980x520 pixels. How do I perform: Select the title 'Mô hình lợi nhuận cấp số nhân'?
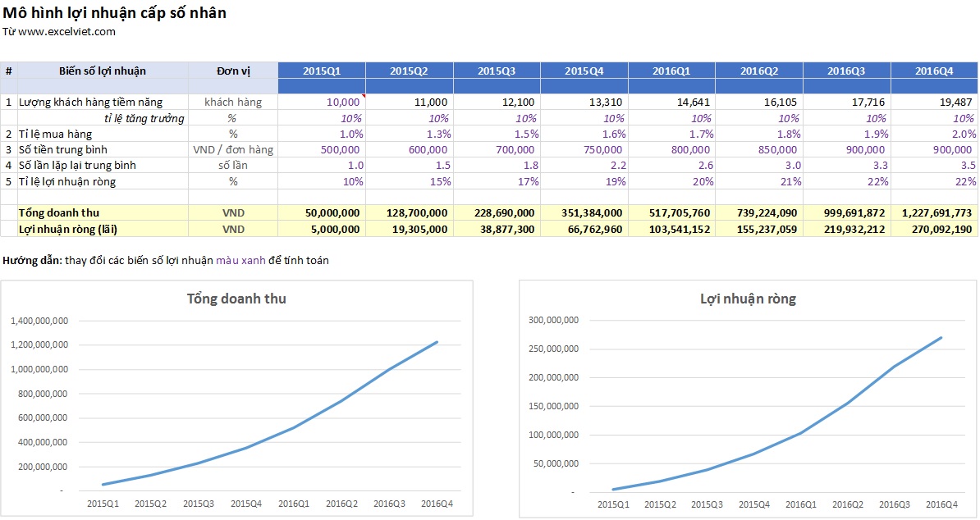click(x=114, y=12)
